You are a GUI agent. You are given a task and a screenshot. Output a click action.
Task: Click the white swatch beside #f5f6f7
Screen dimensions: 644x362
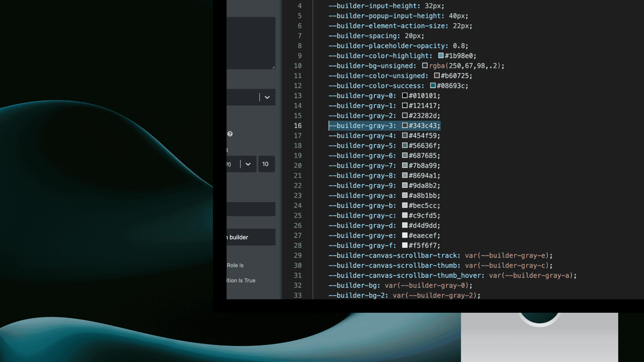click(405, 245)
